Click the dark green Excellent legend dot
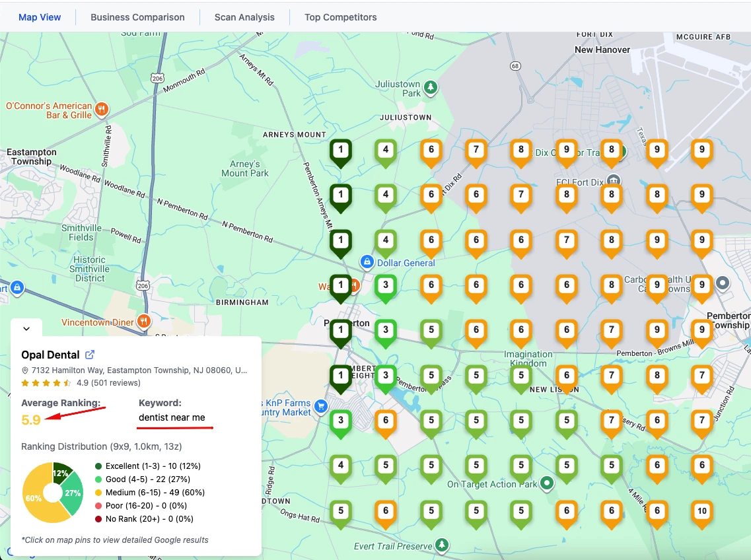Viewport: 751px width, 560px height. click(x=98, y=466)
